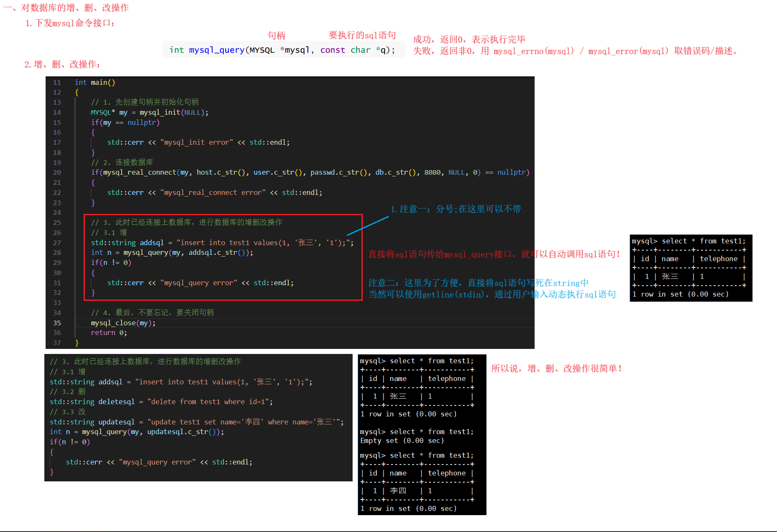Click the "mysql_query error" line numbered 31

coord(200,283)
